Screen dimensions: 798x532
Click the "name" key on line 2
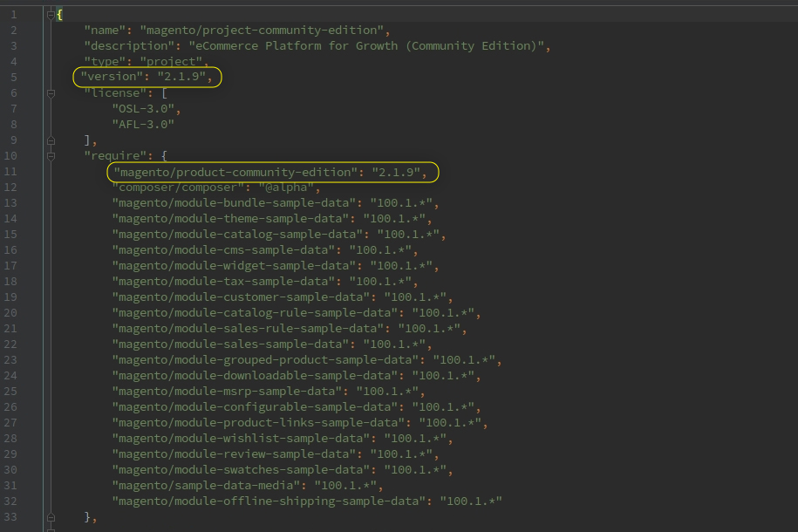[105, 31]
